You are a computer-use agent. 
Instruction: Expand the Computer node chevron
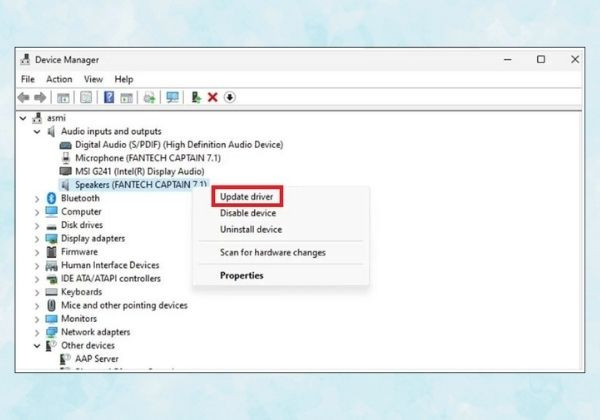(x=37, y=212)
